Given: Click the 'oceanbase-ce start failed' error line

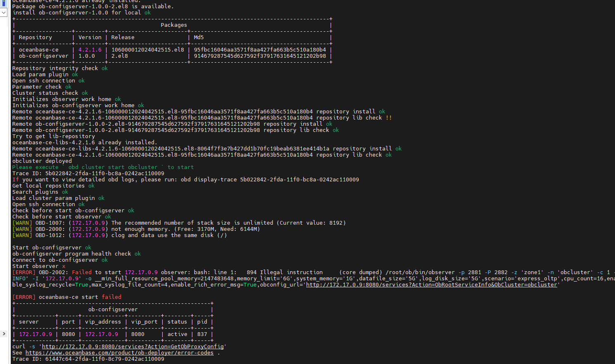Looking at the screenshot, I should click(x=67, y=297).
